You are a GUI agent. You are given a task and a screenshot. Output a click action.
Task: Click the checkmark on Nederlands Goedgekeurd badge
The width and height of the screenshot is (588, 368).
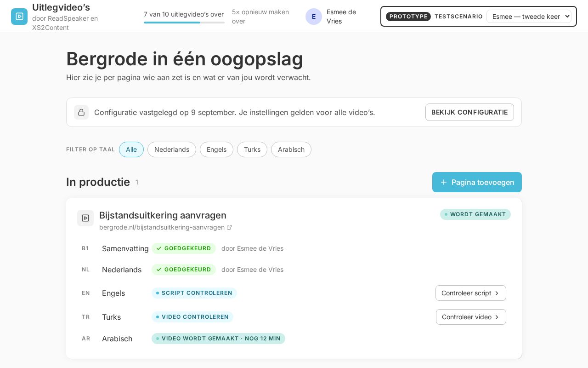tap(159, 270)
